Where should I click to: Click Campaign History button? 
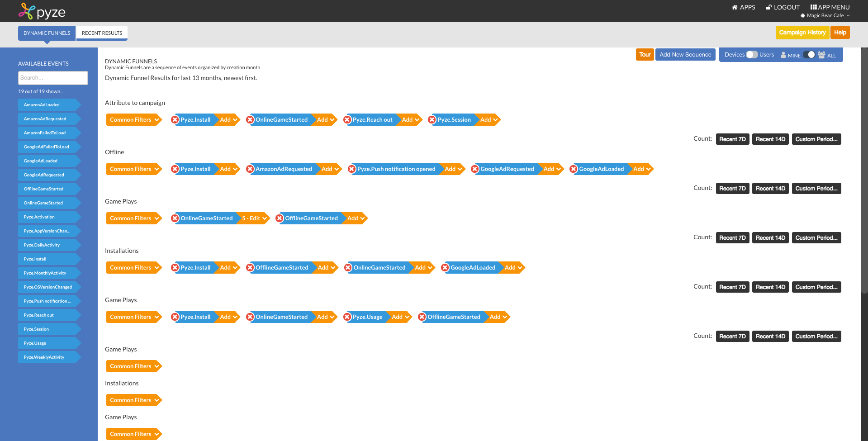pyautogui.click(x=802, y=33)
